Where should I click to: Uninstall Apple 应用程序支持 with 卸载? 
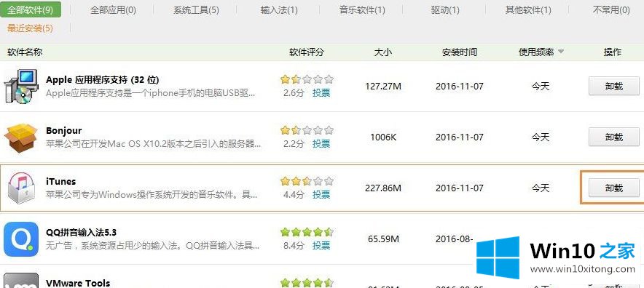[613, 86]
